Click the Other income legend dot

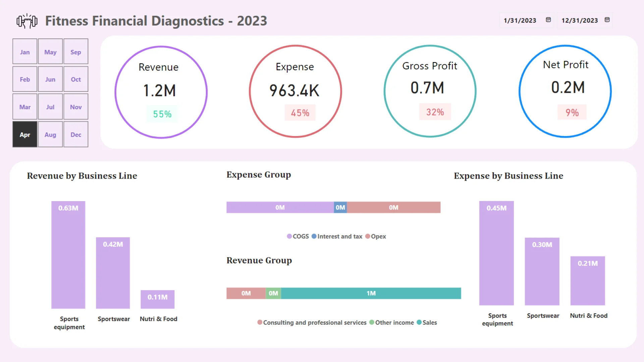[372, 322]
